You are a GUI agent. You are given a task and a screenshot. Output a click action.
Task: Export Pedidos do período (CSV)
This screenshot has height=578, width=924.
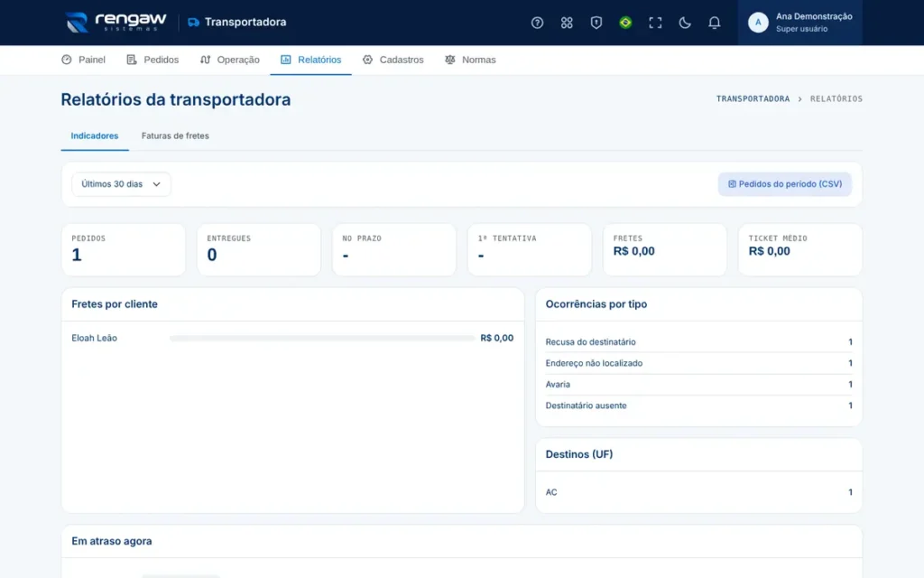pyautogui.click(x=784, y=184)
